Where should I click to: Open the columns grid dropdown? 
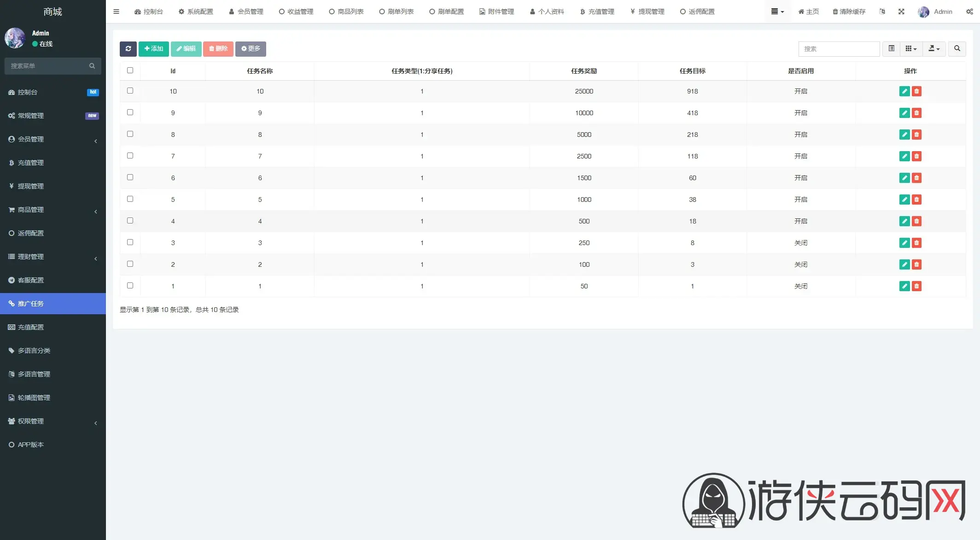pyautogui.click(x=911, y=49)
